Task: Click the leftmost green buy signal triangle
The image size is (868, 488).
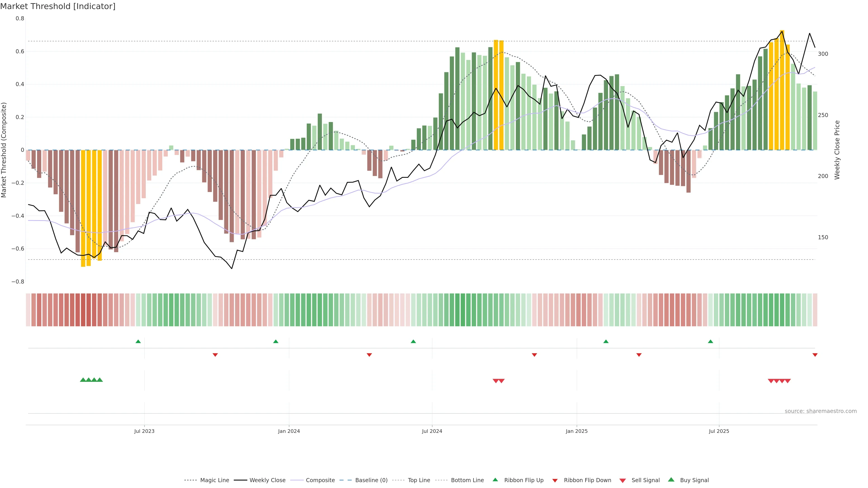Action: (x=83, y=380)
